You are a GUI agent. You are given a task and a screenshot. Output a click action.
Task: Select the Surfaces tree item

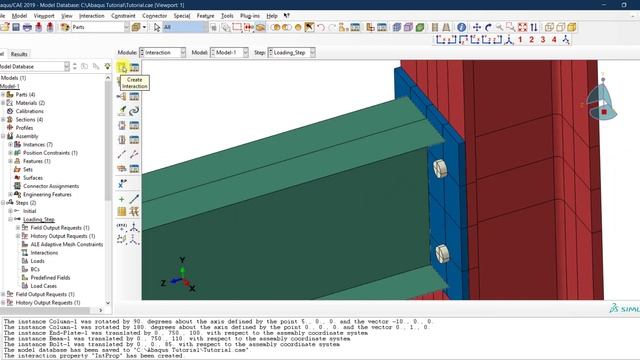click(33, 178)
